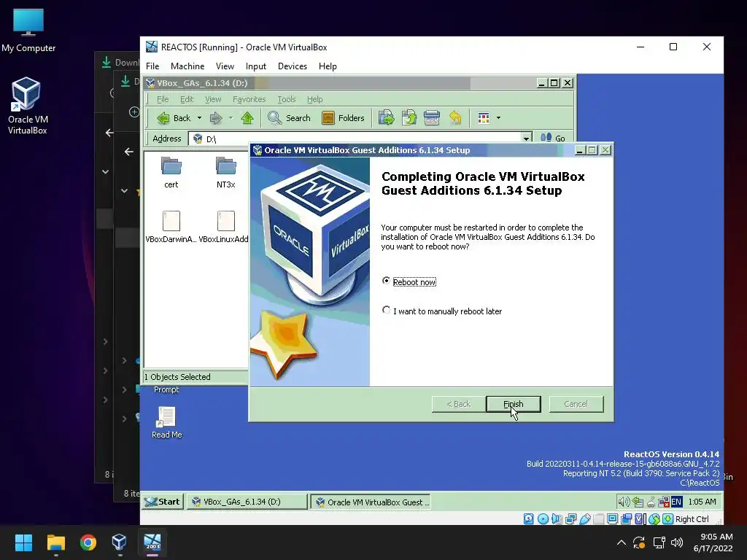
Task: Click the display status icon in VirtualBox
Action: pos(613,518)
